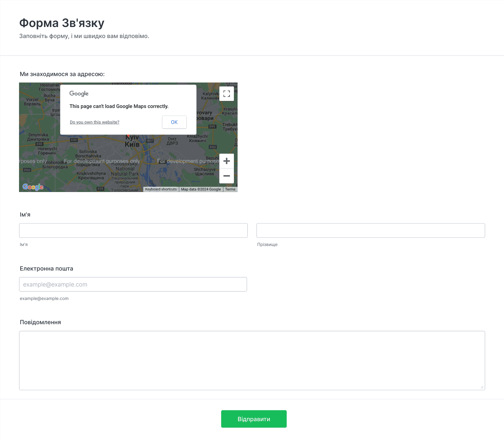
Task: Click the Електронна пошта email field
Action: (133, 284)
